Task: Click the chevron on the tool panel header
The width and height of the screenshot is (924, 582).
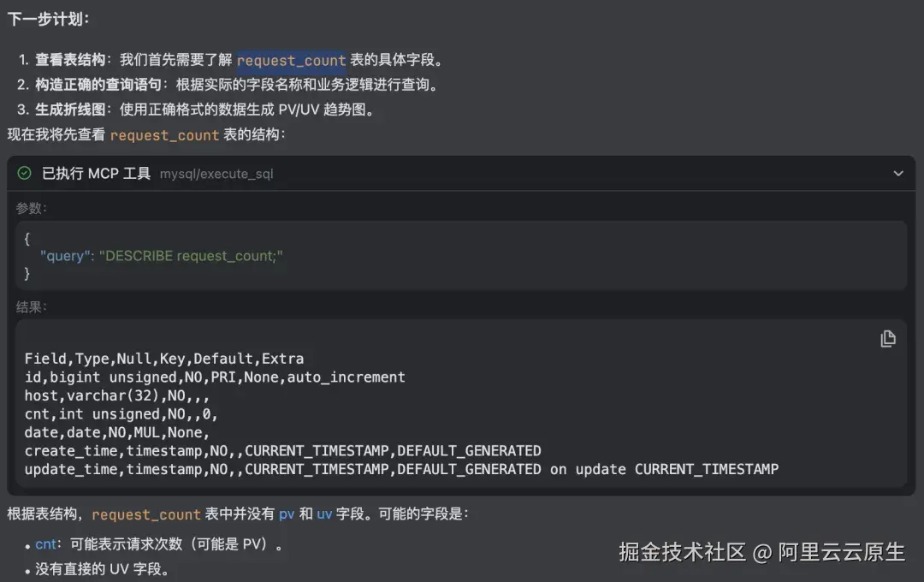Action: (897, 174)
